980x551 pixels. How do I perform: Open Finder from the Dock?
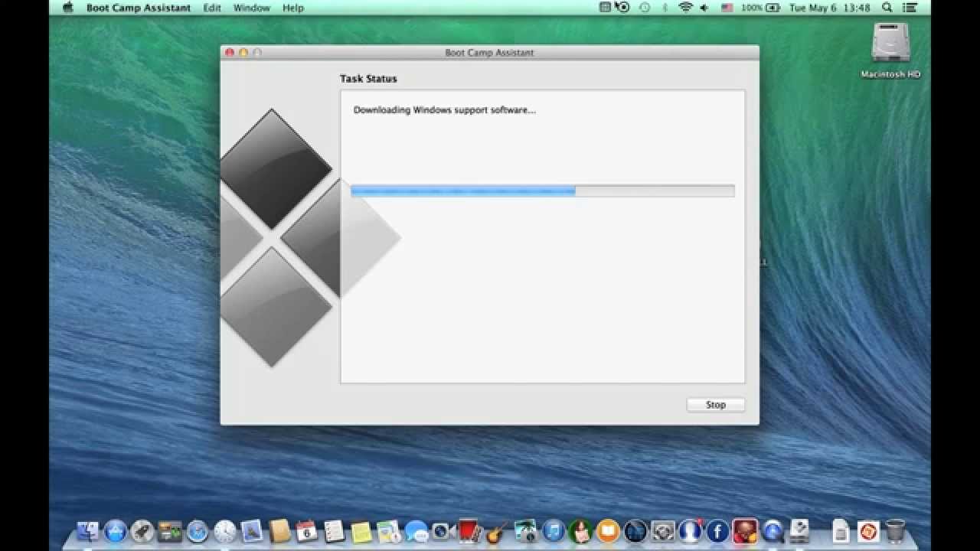pos(87,531)
